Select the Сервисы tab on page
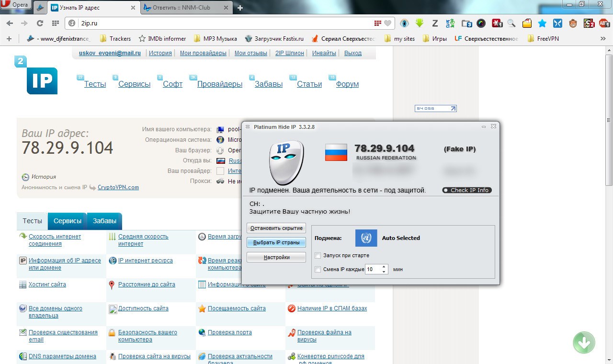 (x=68, y=221)
